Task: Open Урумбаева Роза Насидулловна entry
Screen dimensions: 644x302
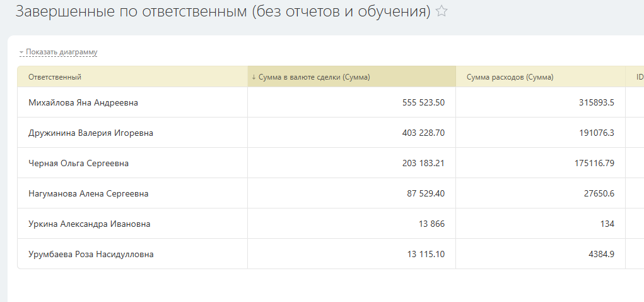Action: point(91,254)
